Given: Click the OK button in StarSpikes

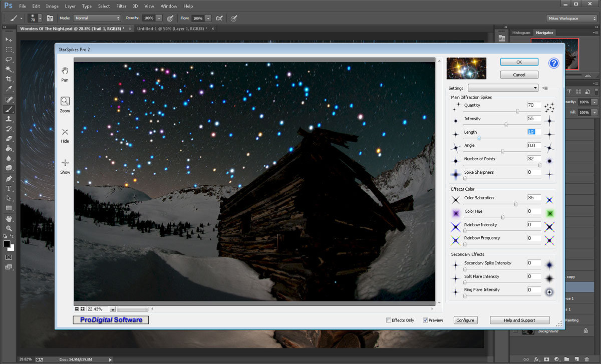Looking at the screenshot, I should tap(519, 62).
